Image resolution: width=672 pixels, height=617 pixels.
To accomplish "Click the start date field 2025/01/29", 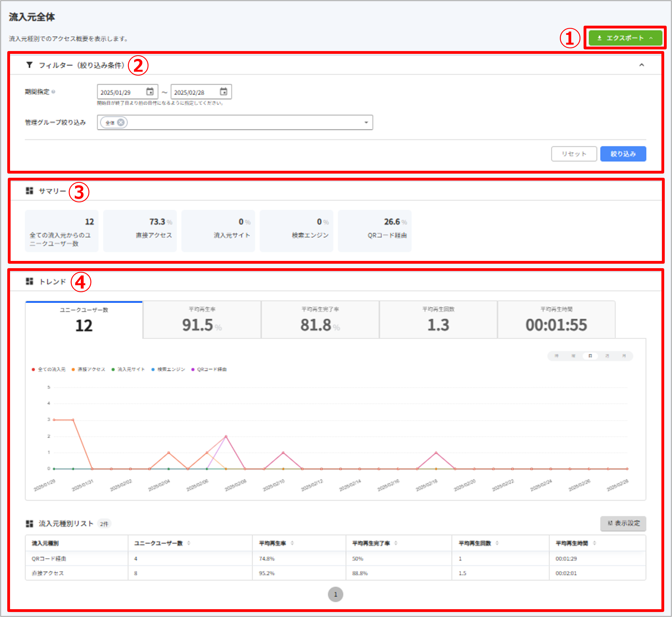I will click(x=128, y=92).
